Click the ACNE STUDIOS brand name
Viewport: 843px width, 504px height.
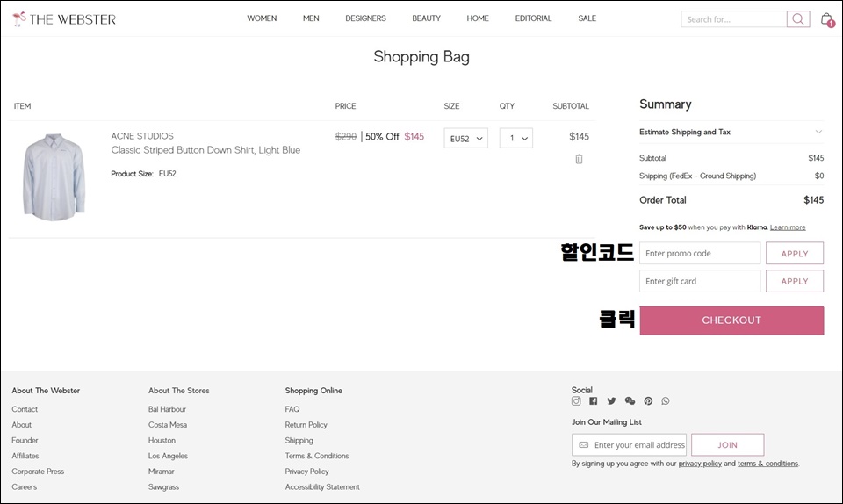point(142,136)
